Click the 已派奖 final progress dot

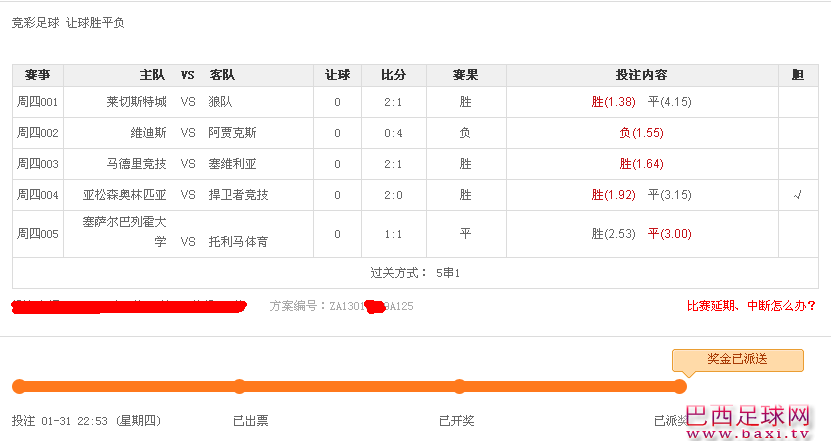(x=680, y=386)
